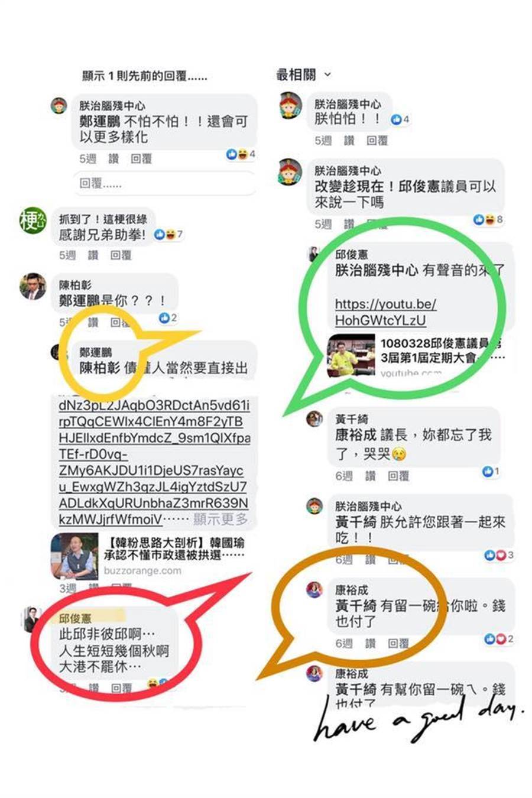Reply to the 感謝兄弟助拳 comment via 回覆
532x798 pixels.
tap(121, 255)
